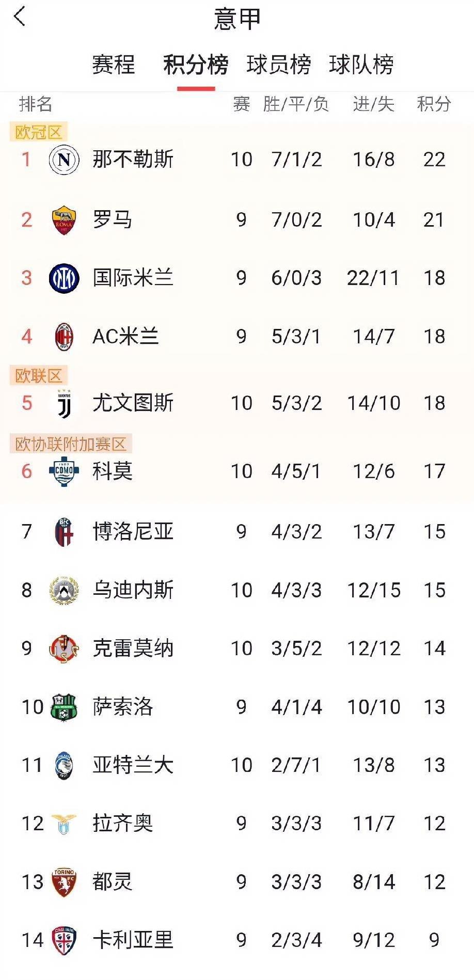474x980 pixels.
Task: Select the currently active 积分榜 tab
Action: [x=196, y=64]
